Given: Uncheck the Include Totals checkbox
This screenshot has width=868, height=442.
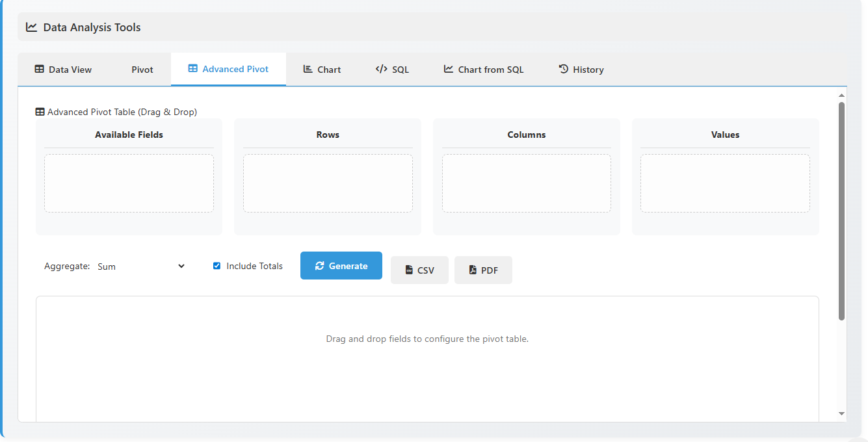Looking at the screenshot, I should point(217,266).
